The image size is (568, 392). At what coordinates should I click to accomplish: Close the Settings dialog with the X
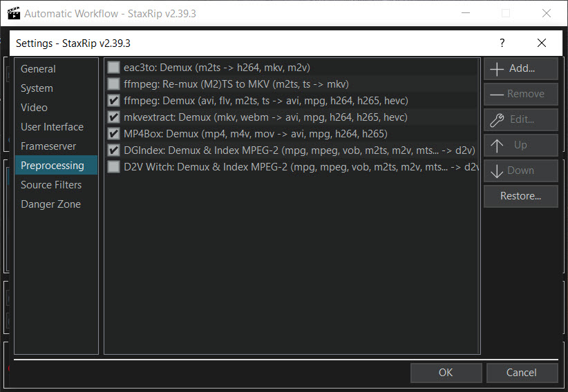(542, 43)
